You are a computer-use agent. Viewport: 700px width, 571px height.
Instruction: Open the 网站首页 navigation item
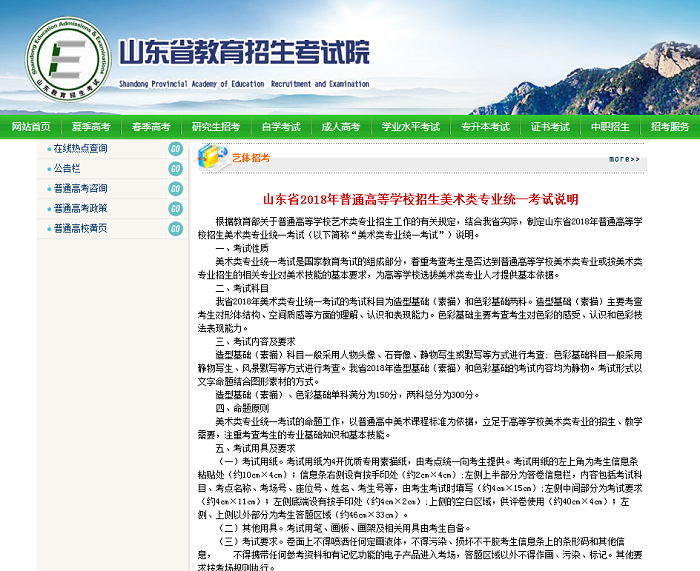31,127
